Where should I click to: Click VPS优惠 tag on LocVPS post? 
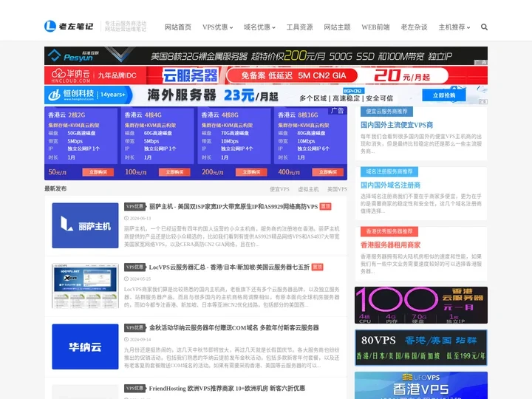134,267
